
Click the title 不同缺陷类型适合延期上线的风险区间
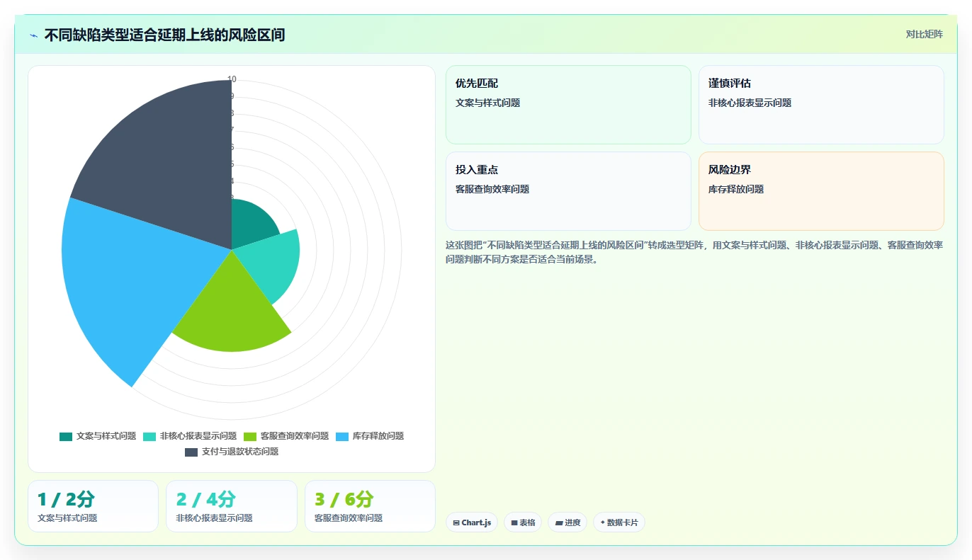click(x=164, y=35)
